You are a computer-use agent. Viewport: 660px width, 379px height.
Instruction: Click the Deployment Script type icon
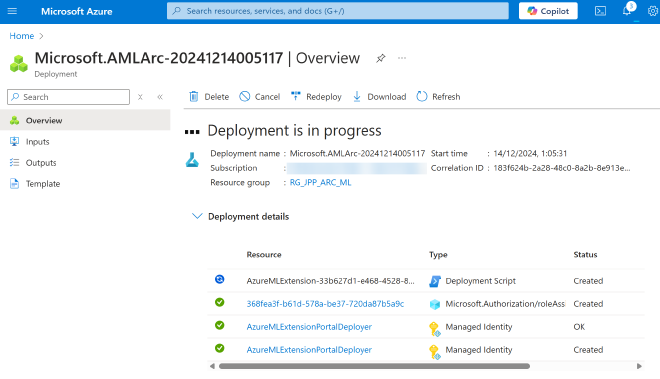pos(435,281)
